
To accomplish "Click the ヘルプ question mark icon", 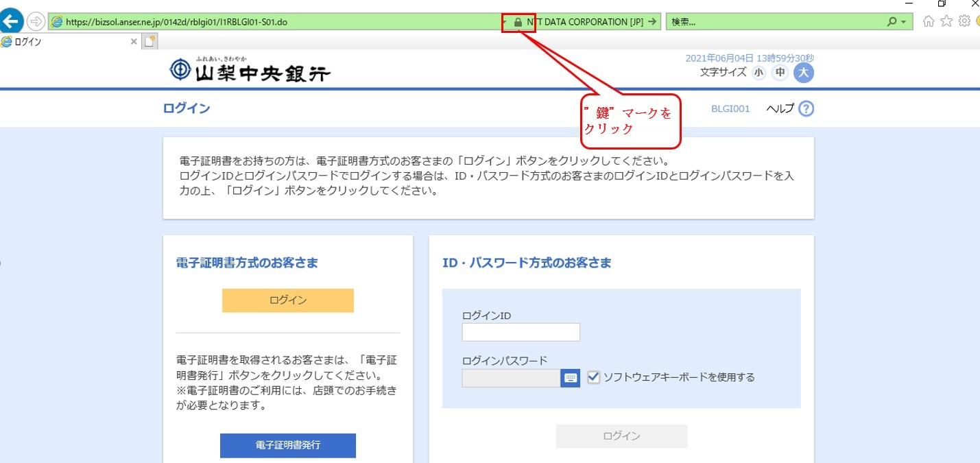I will pos(806,108).
